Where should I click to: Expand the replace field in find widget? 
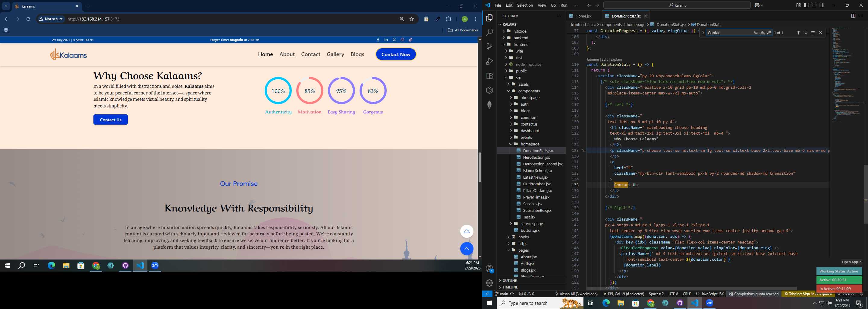tap(703, 33)
